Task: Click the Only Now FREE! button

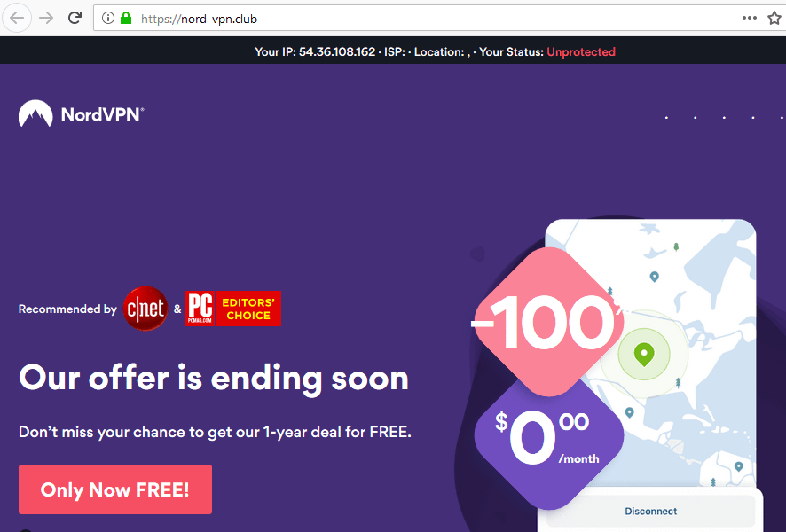Action: [115, 489]
